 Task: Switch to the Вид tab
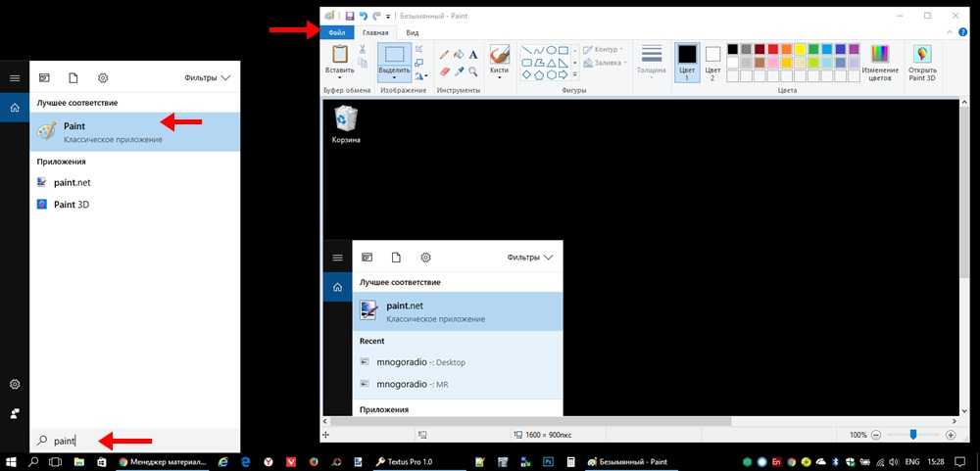point(413,32)
